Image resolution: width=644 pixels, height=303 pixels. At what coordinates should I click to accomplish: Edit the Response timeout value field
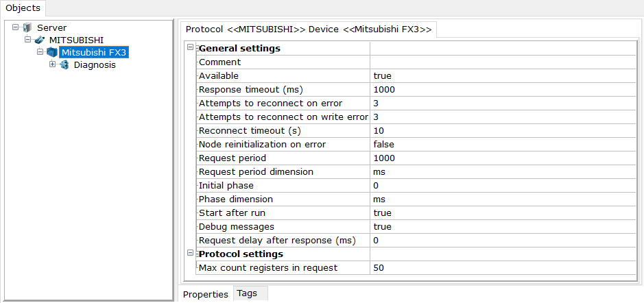pyautogui.click(x=503, y=90)
